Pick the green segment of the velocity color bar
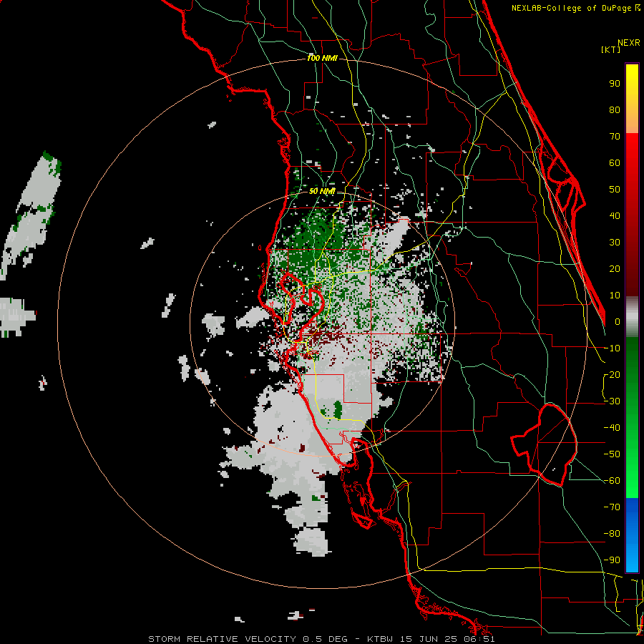This screenshot has width=644, height=644. 632,417
